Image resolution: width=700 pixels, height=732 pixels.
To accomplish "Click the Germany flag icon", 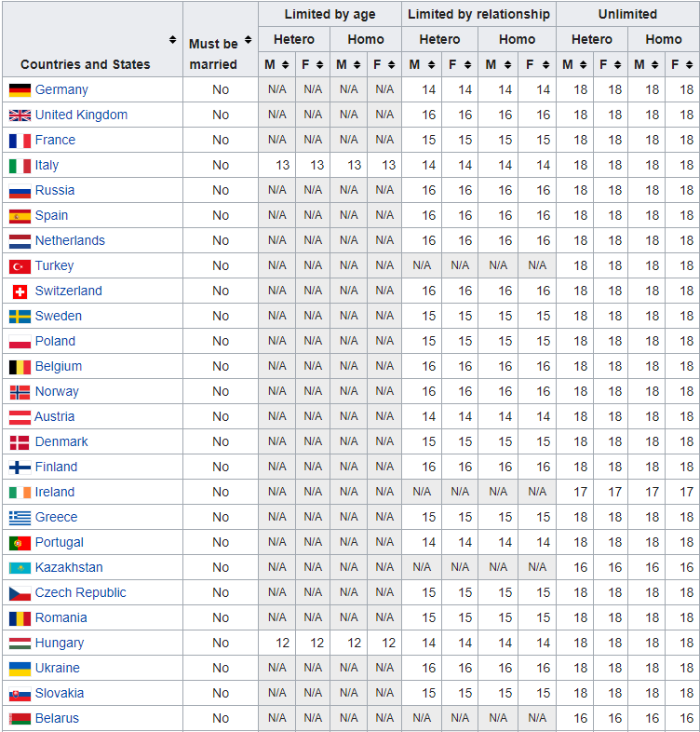I will pos(20,90).
